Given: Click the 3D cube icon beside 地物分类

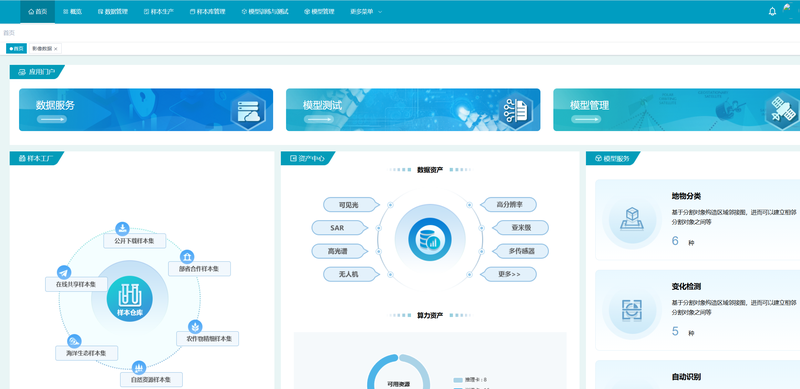Looking at the screenshot, I should [x=632, y=220].
